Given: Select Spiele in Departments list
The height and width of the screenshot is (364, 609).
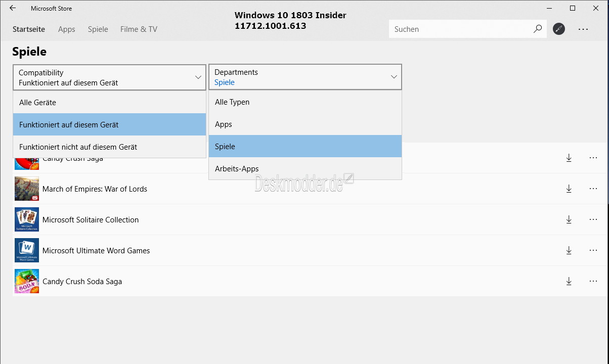Looking at the screenshot, I should 305,146.
